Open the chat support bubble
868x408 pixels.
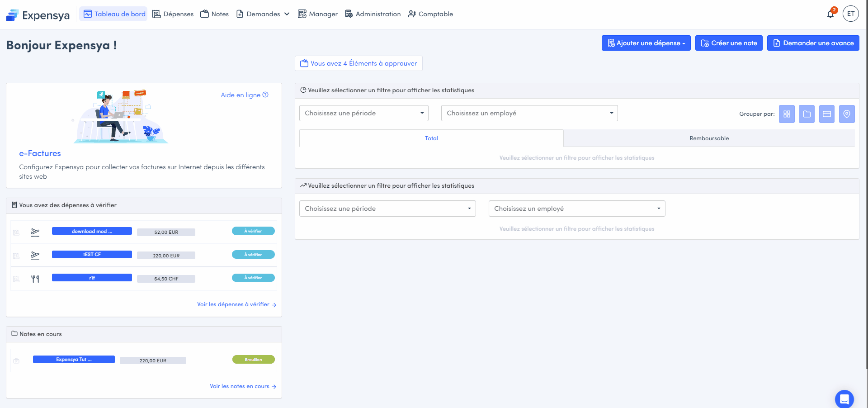click(x=844, y=399)
